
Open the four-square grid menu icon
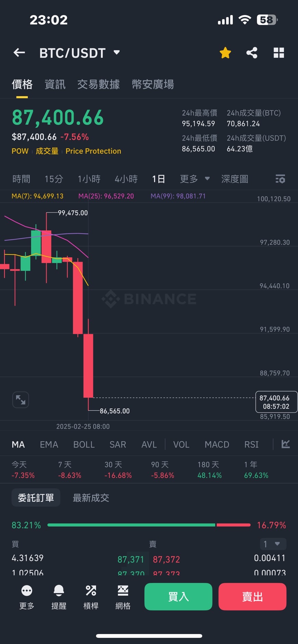tap(279, 53)
